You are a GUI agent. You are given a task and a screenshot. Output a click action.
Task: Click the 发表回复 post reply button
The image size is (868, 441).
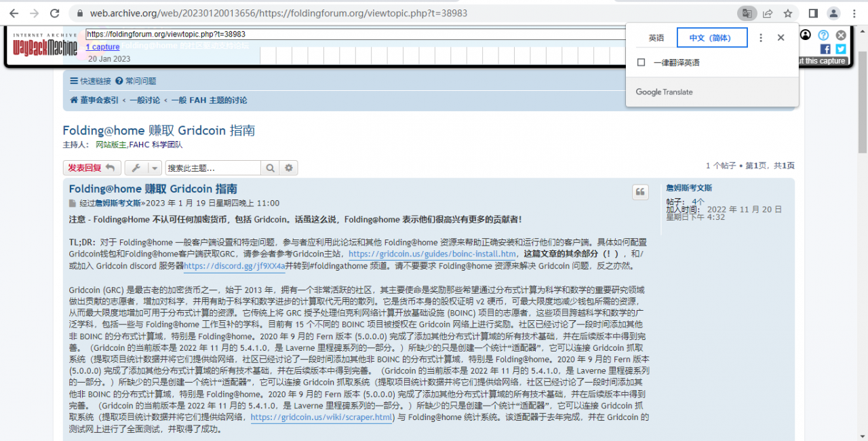click(x=92, y=168)
